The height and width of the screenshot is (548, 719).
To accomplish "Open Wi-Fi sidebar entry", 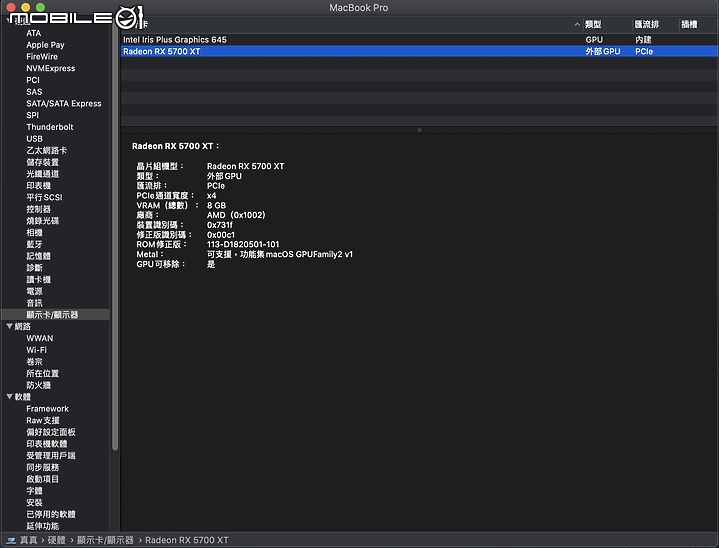I will 36,350.
